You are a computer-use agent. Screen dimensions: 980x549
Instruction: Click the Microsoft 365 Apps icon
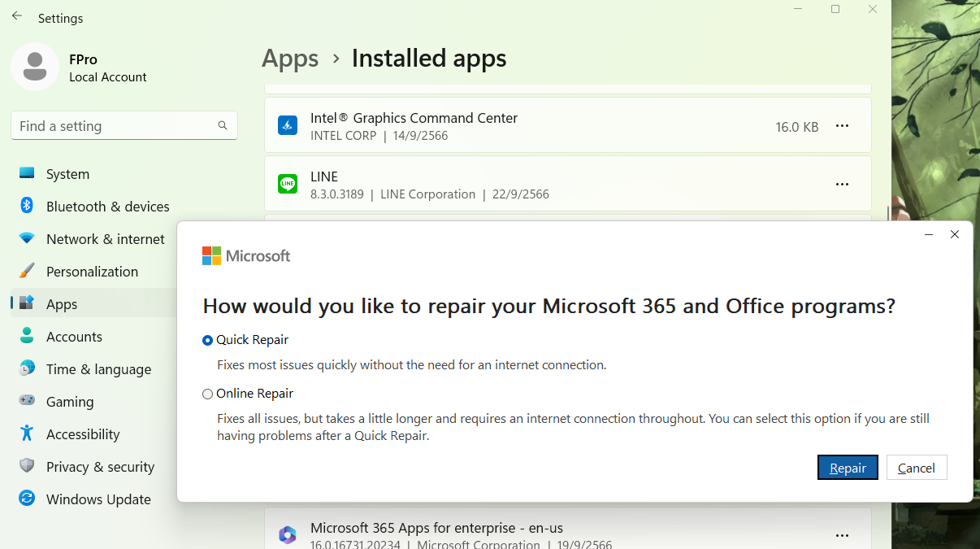click(x=288, y=534)
